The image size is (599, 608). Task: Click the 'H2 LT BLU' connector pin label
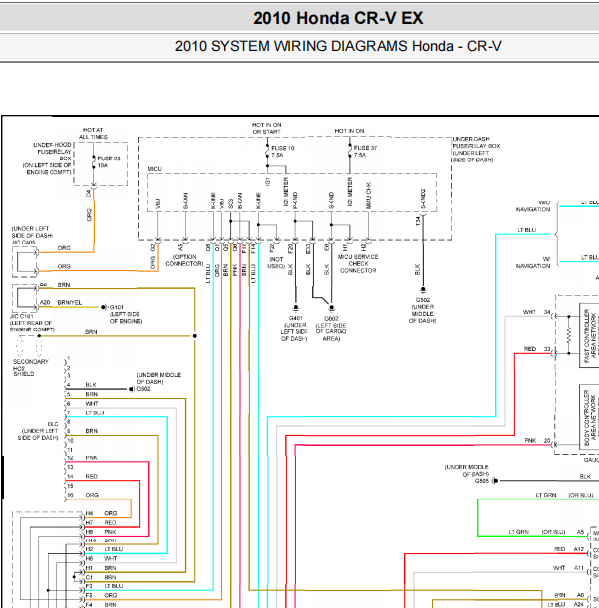104,549
